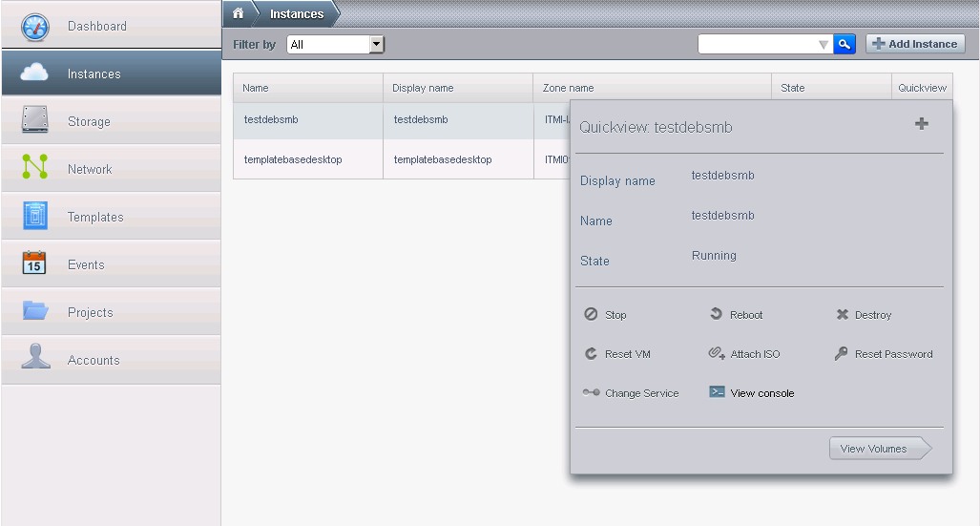Click Reset Password key icon
The width and height of the screenshot is (980, 526).
point(841,354)
